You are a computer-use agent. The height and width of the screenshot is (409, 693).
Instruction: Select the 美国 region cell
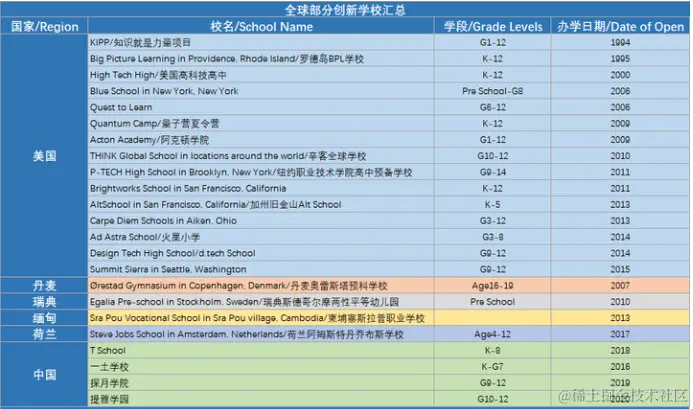pos(45,156)
